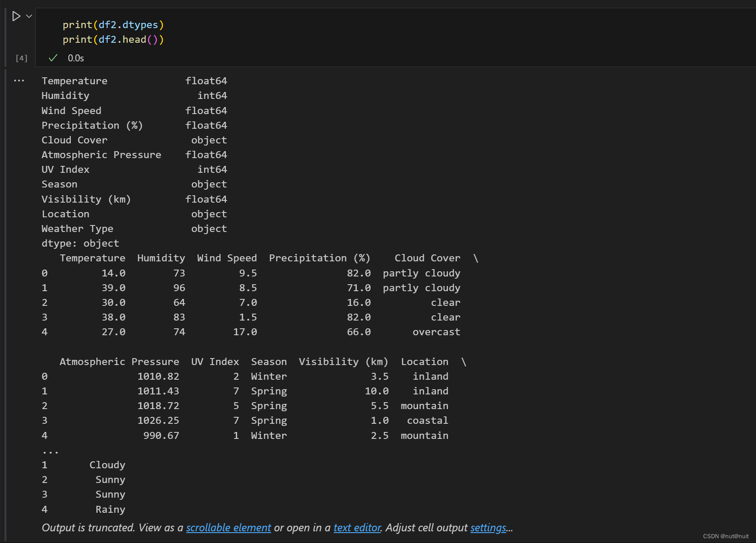The image size is (756, 543).
Task: Run the cell with the play icon
Action: point(16,16)
